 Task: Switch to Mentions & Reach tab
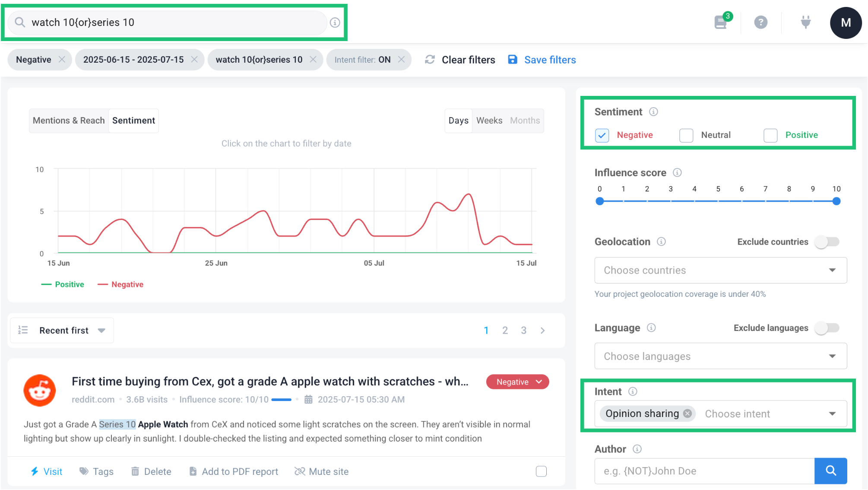point(69,121)
